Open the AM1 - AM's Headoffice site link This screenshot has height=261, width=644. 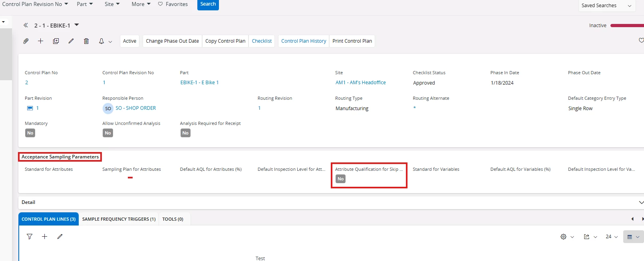coord(360,83)
